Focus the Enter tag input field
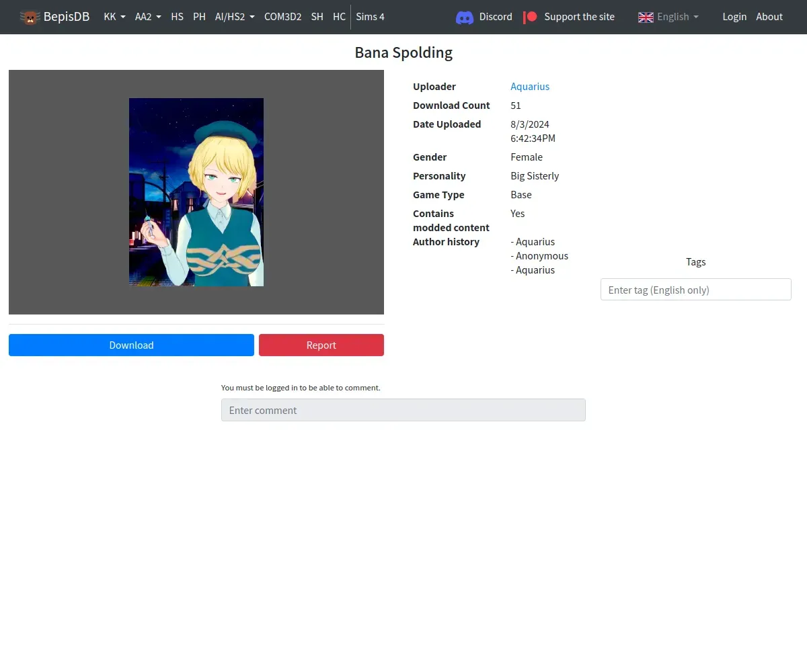The image size is (807, 672). coord(695,290)
